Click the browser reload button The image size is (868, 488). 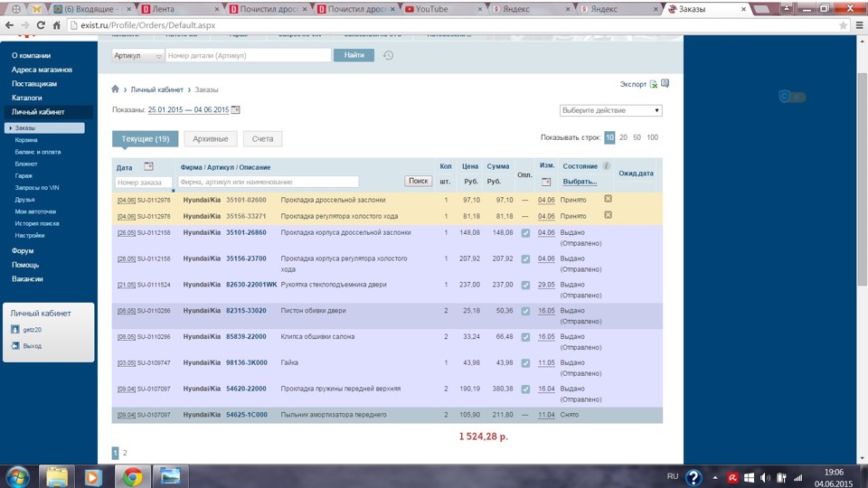click(41, 25)
